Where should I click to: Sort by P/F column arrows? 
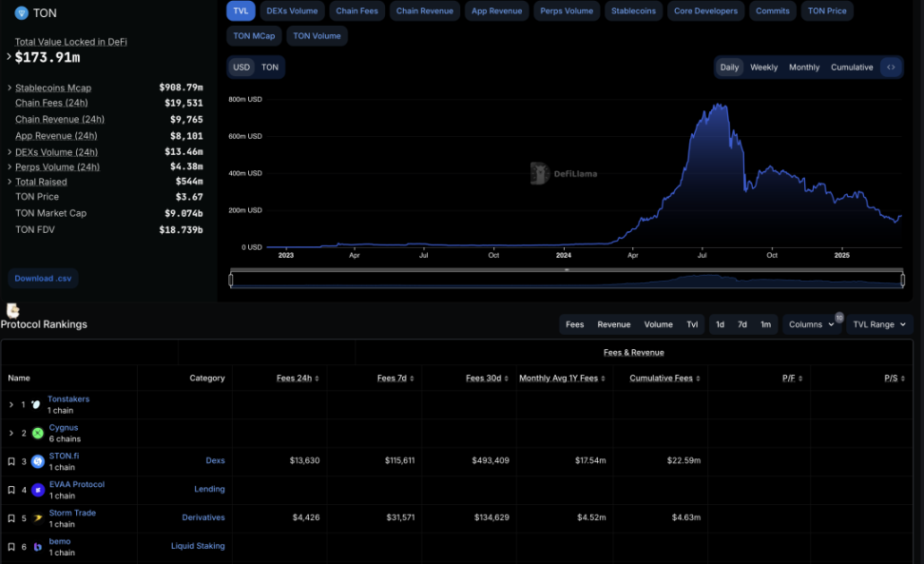point(800,379)
